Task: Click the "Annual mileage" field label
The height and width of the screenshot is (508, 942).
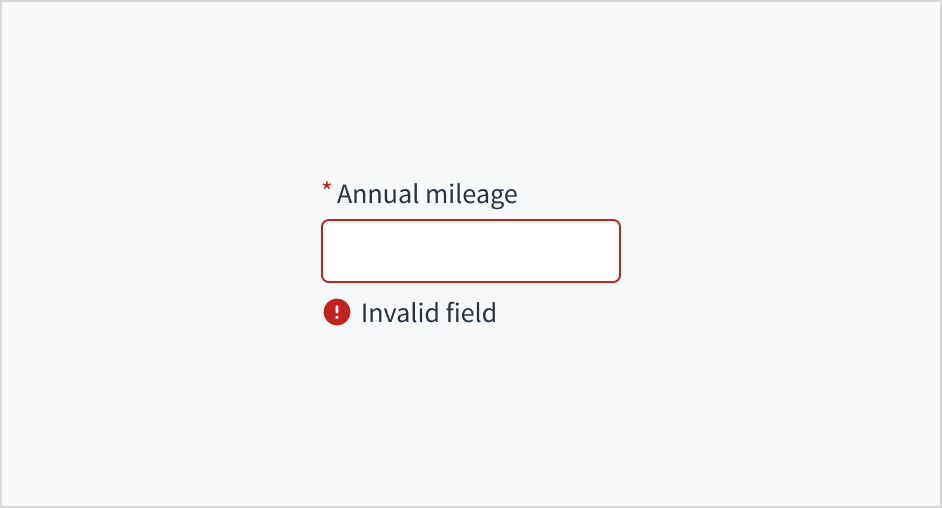Action: (x=427, y=194)
